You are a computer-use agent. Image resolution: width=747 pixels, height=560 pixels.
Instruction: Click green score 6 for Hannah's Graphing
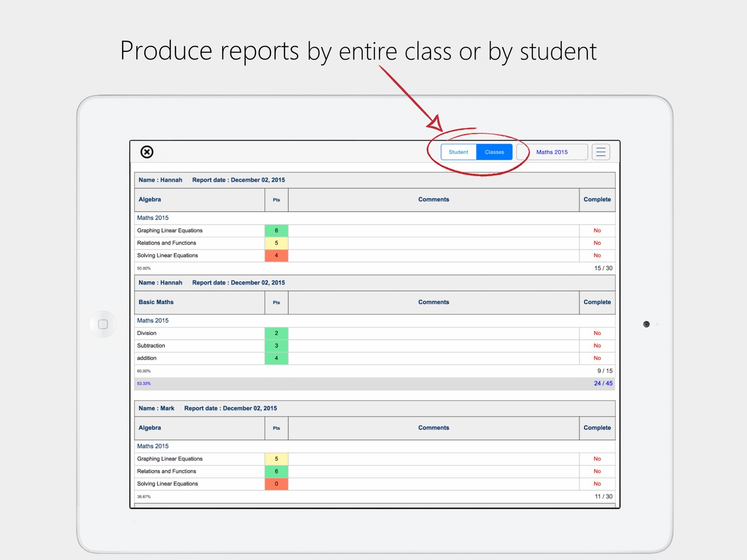[x=276, y=230]
